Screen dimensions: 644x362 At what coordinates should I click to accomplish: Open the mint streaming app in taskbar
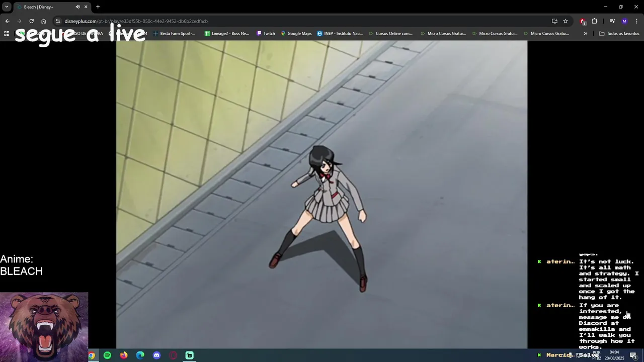click(x=189, y=355)
